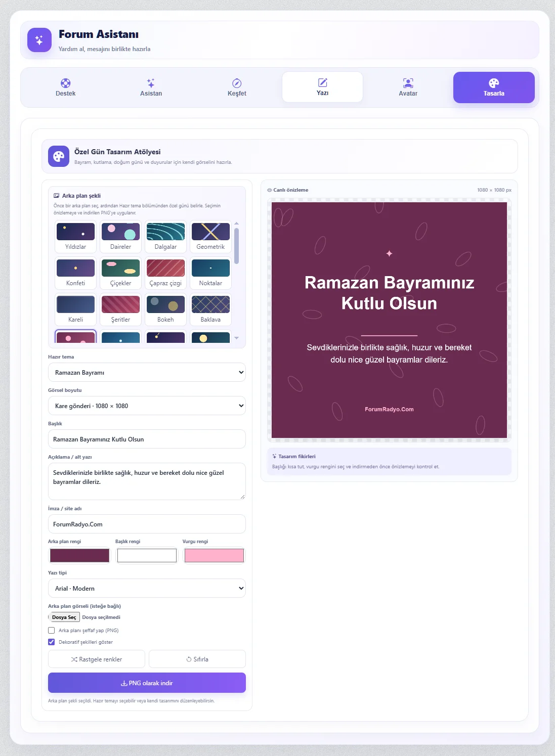This screenshot has width=555, height=756.
Task: Enable Arka planı şeffaf yap checkbox
Action: [x=52, y=631]
